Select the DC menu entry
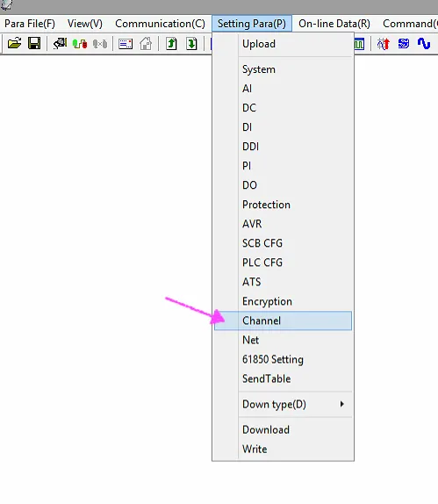The width and height of the screenshot is (438, 504). pyautogui.click(x=283, y=108)
